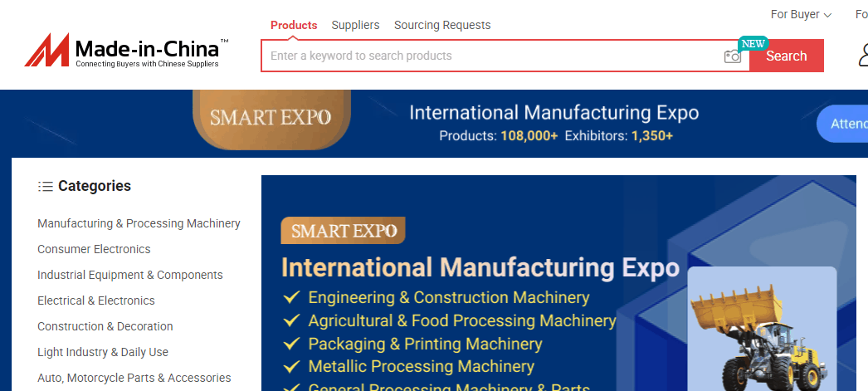868x391 pixels.
Task: Open Electrical & Electronics category
Action: 96,301
